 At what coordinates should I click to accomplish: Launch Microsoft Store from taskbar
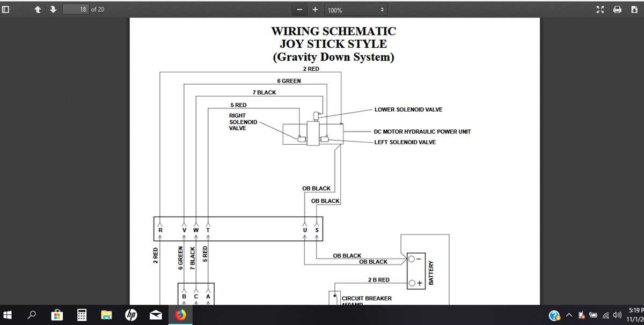pos(57,315)
